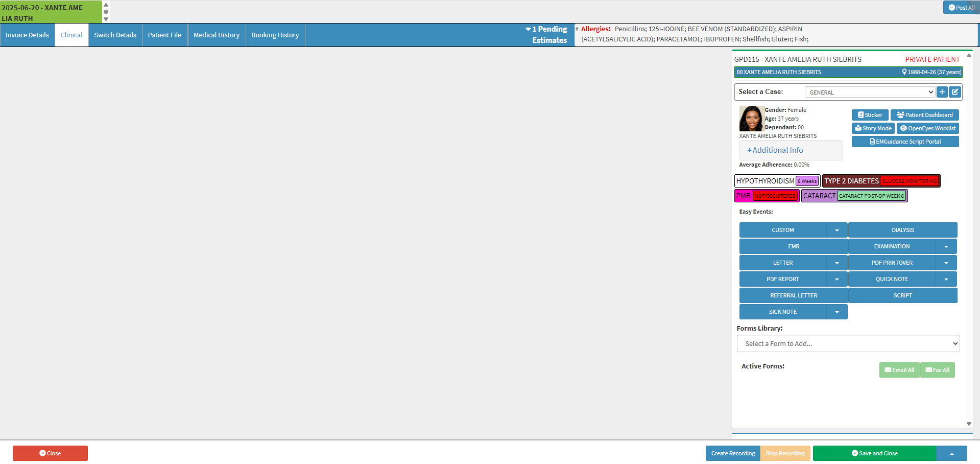Open the OpenEyes Worklist
This screenshot has width=980, height=464.
928,128
